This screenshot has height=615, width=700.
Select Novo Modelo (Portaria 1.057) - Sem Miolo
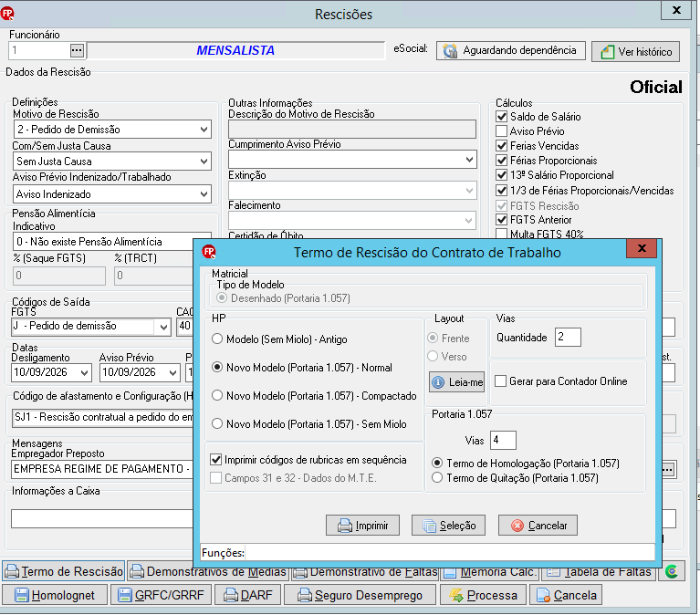tap(217, 423)
